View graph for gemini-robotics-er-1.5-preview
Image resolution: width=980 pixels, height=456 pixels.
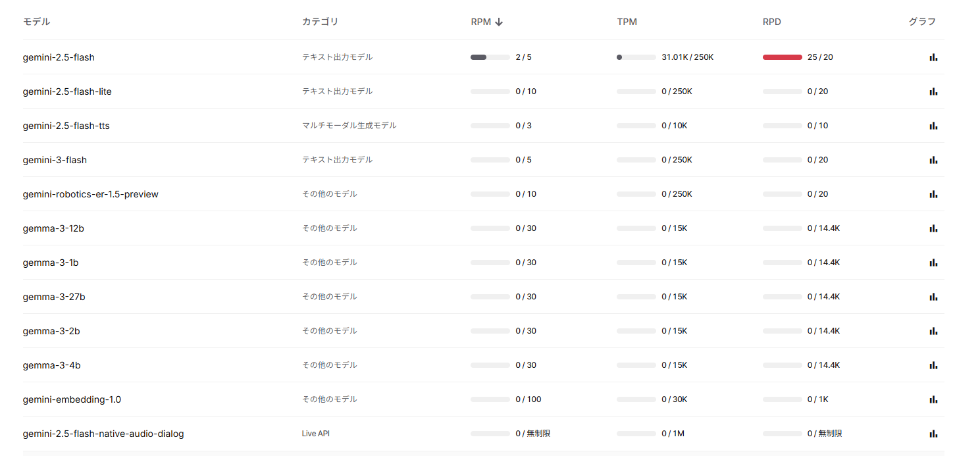click(933, 194)
